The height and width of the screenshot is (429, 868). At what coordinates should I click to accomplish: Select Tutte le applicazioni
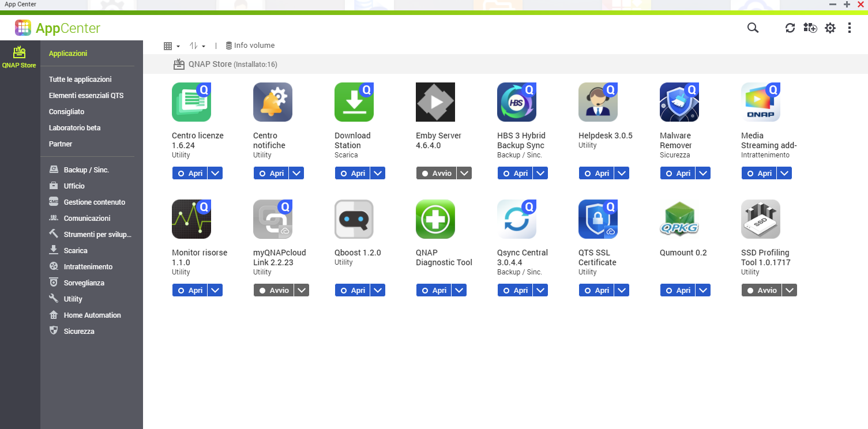[80, 80]
